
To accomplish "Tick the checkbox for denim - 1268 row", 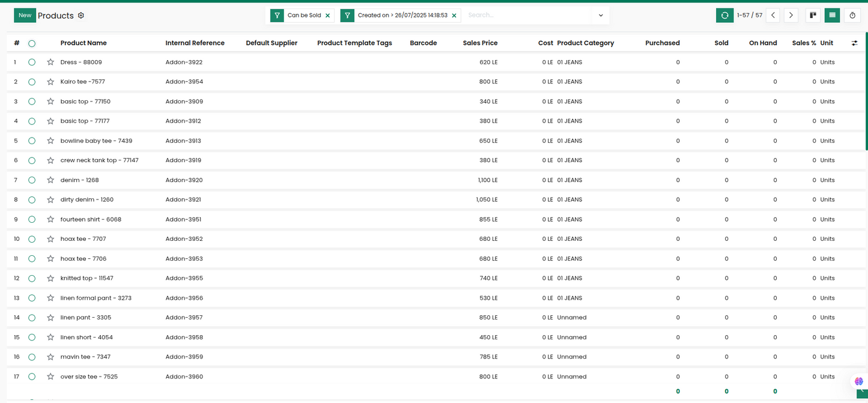I will [32, 180].
